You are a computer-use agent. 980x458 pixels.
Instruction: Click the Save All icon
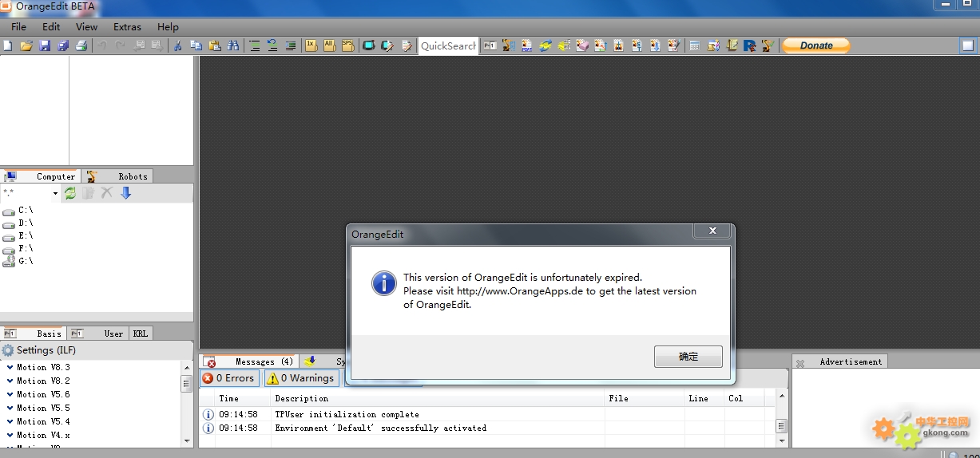63,45
